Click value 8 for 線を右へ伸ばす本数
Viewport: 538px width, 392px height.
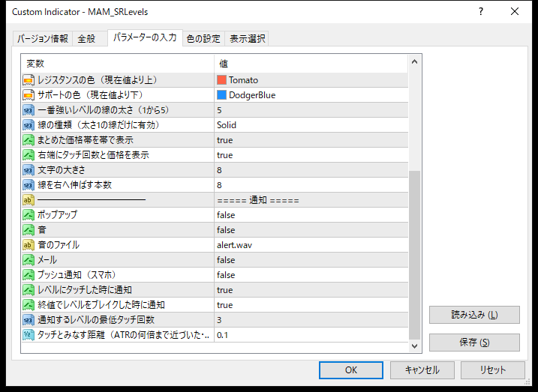[311, 185]
